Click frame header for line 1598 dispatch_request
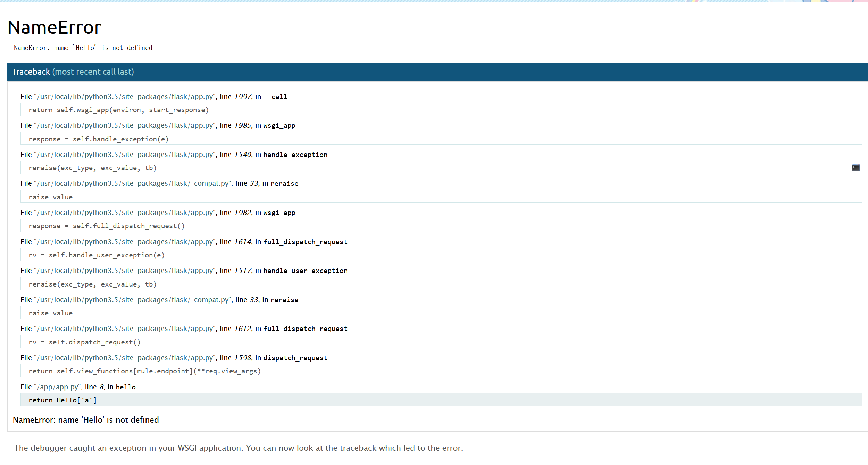This screenshot has width=868, height=465. 174,358
